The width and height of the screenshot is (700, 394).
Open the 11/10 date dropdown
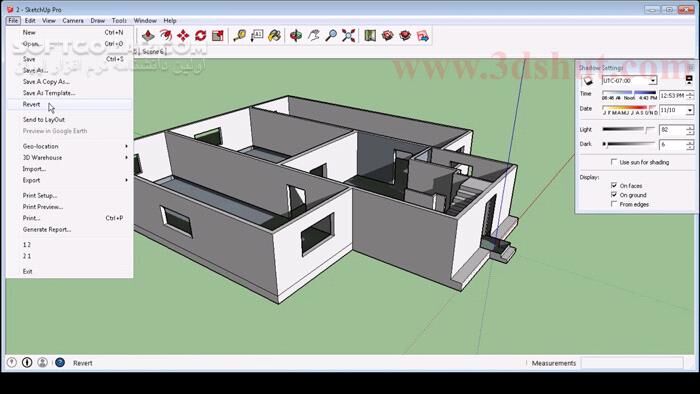tap(690, 110)
